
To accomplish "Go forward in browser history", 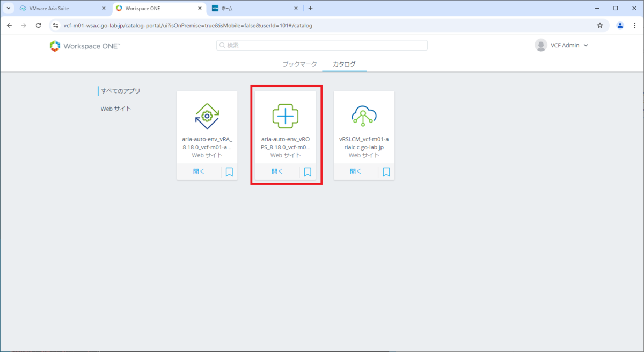I will pyautogui.click(x=24, y=25).
